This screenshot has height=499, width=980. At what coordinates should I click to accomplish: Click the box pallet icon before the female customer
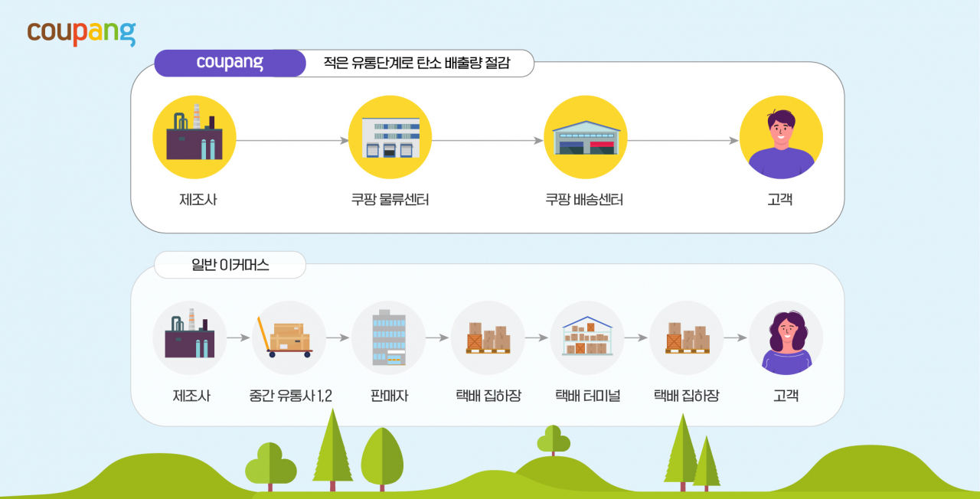686,338
